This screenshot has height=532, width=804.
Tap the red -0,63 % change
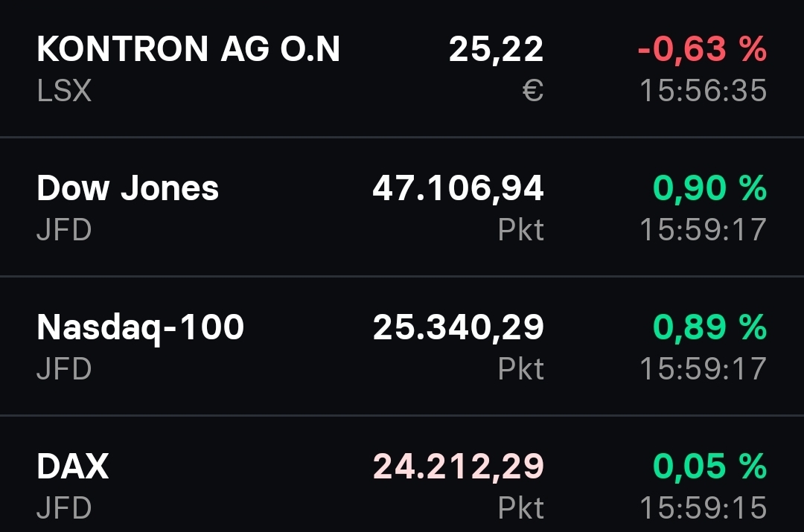point(701,50)
